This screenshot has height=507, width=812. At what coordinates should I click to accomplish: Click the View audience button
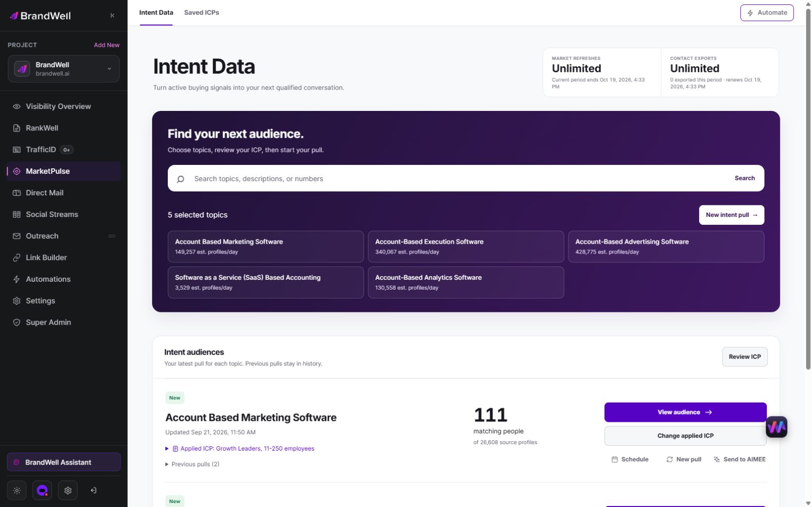point(685,412)
